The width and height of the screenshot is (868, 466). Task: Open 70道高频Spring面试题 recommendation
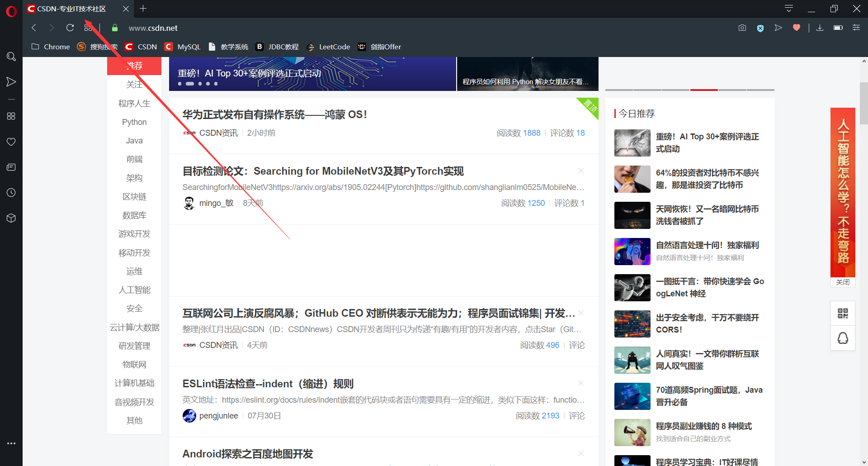click(x=709, y=396)
